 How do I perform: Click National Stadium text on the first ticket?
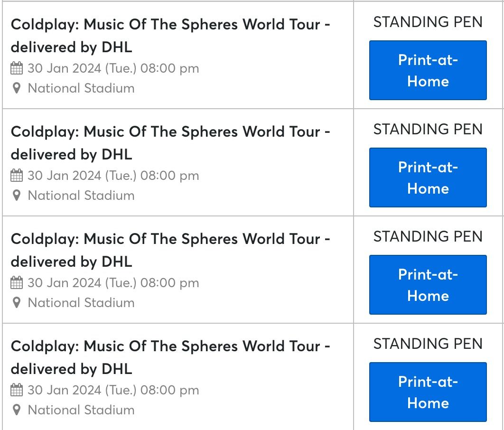coord(81,88)
